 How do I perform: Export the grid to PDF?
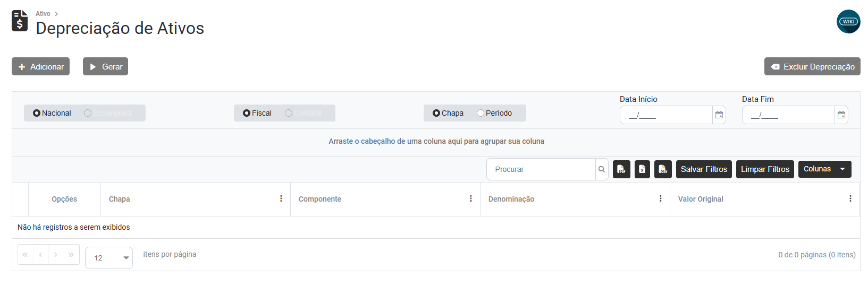coord(621,169)
